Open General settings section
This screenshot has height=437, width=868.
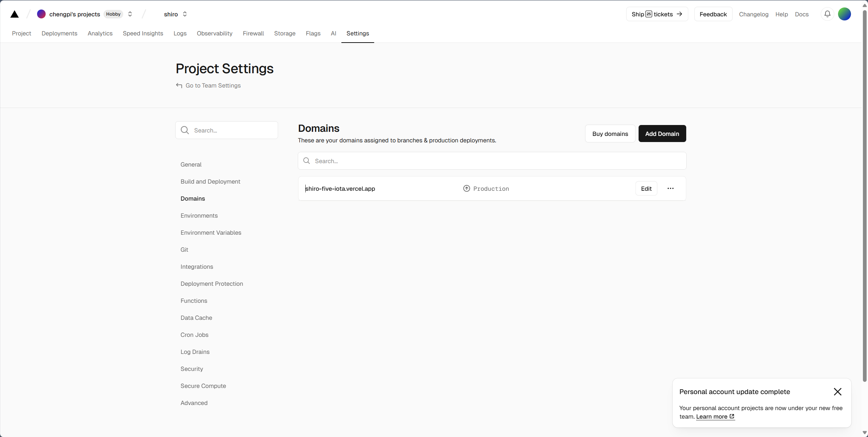(x=191, y=165)
